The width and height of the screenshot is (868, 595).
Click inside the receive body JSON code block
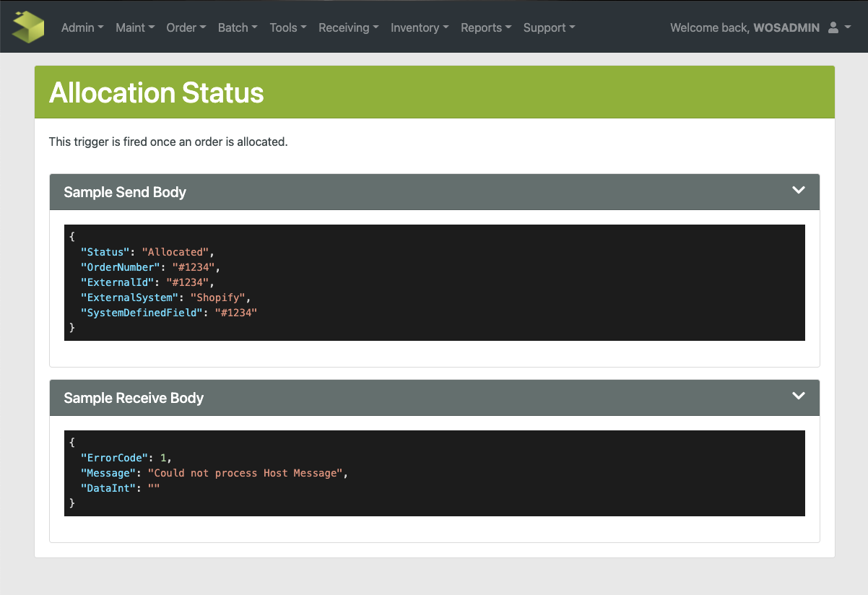434,473
